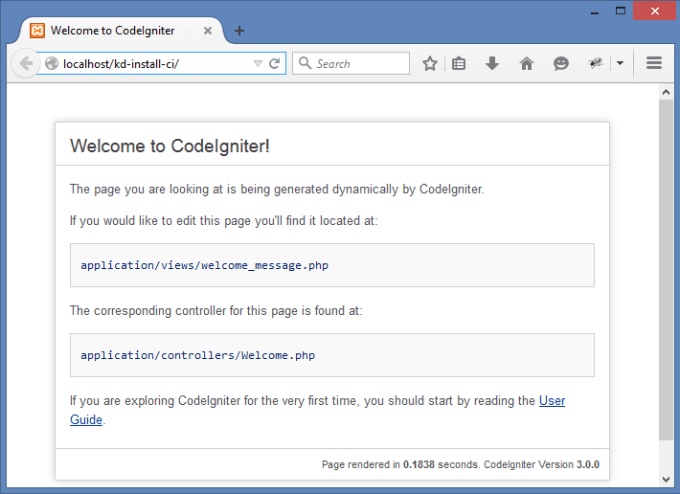Close the browser window

click(655, 11)
